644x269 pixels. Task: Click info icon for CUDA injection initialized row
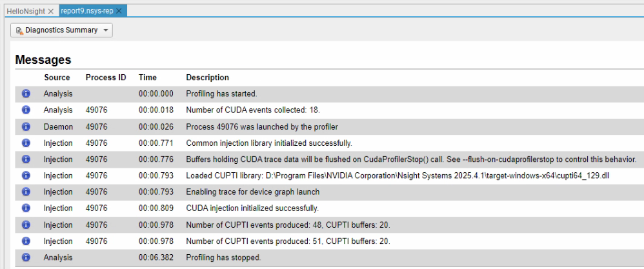click(x=26, y=208)
